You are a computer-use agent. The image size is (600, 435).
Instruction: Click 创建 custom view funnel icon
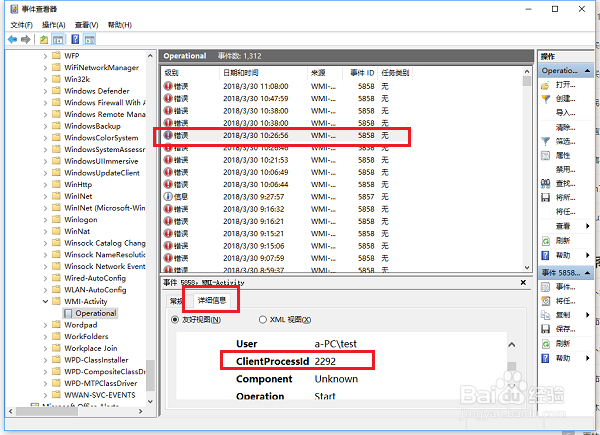pos(545,99)
